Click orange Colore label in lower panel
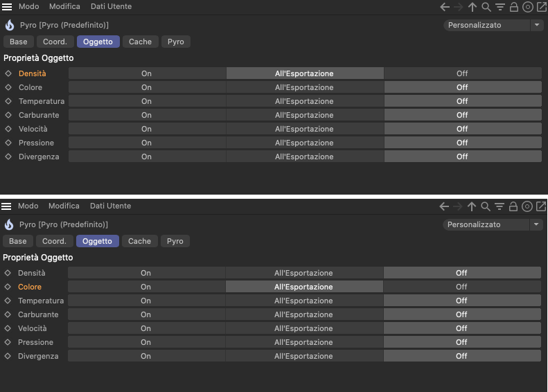 tap(30, 287)
